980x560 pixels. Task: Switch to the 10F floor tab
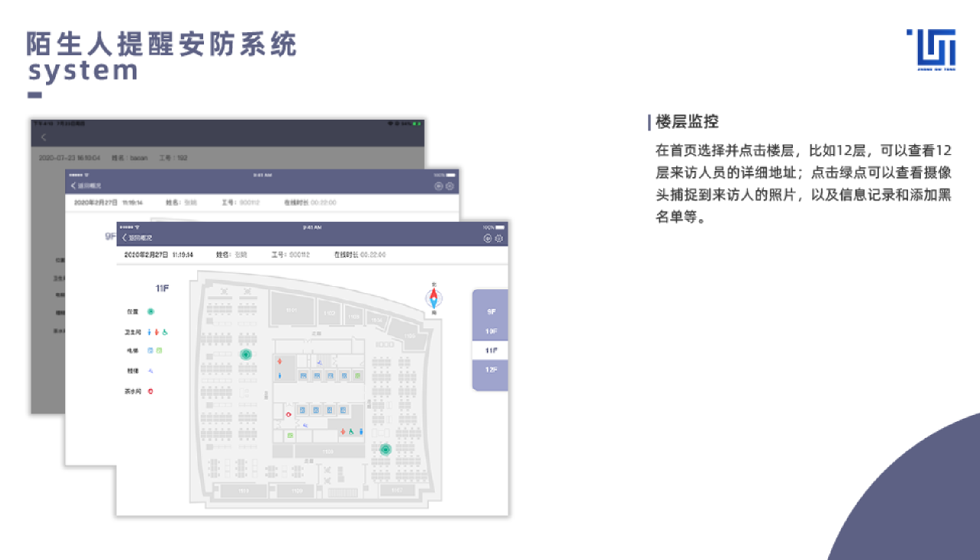[x=492, y=331]
